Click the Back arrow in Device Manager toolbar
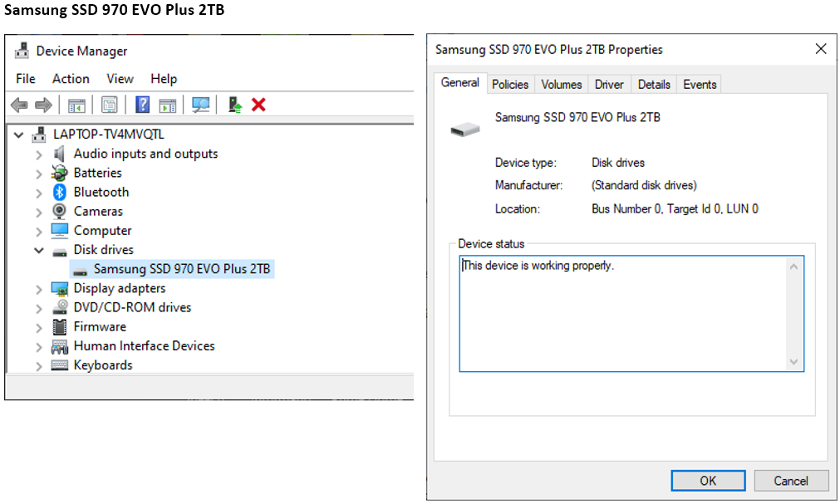 [19, 105]
